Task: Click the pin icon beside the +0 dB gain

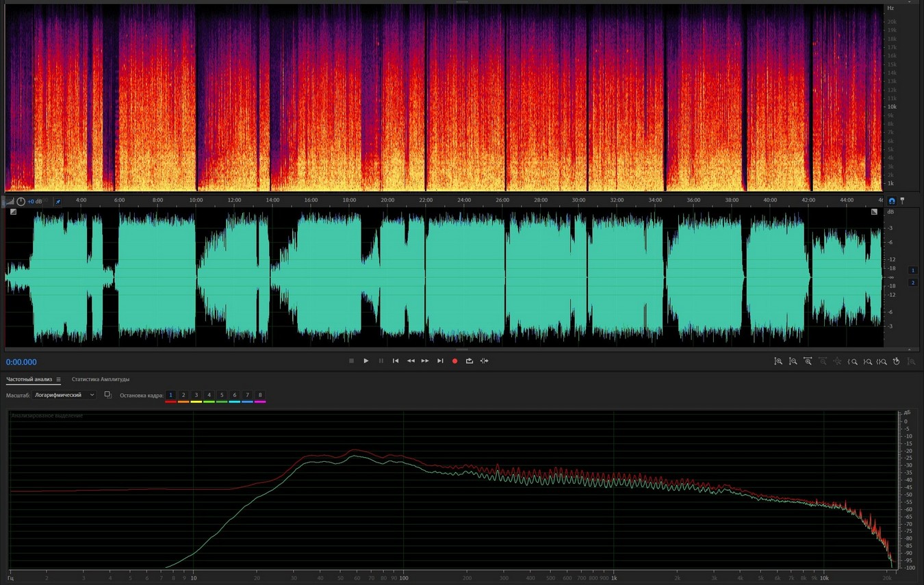Action: tap(58, 202)
